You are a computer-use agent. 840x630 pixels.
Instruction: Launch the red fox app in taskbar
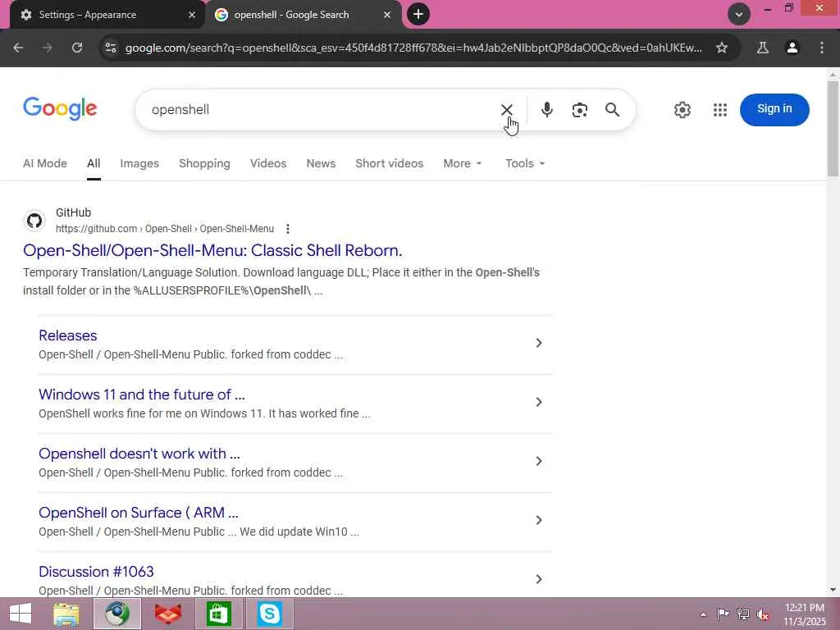[x=167, y=614]
